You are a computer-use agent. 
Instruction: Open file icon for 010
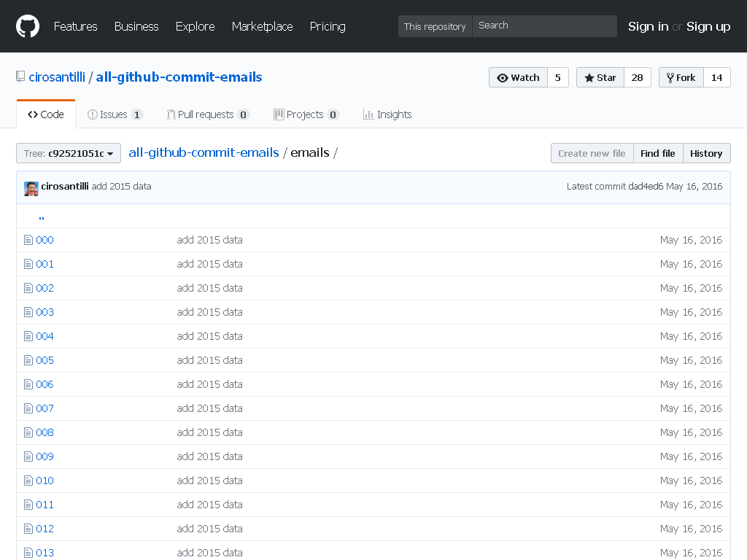(x=28, y=481)
